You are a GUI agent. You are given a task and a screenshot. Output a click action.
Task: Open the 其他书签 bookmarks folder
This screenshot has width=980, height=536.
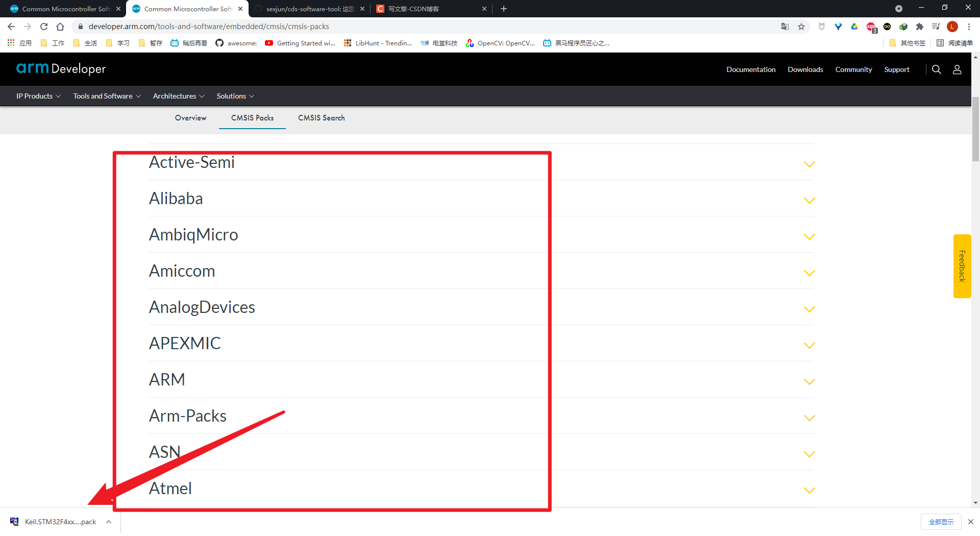(907, 43)
